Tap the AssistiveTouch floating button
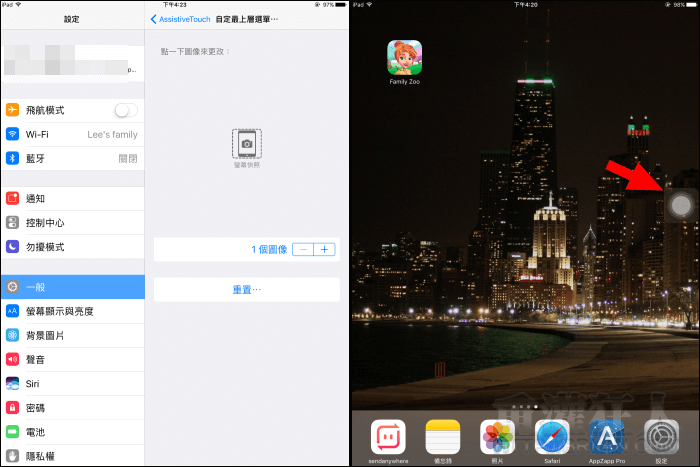Image resolution: width=700 pixels, height=467 pixels. click(680, 206)
